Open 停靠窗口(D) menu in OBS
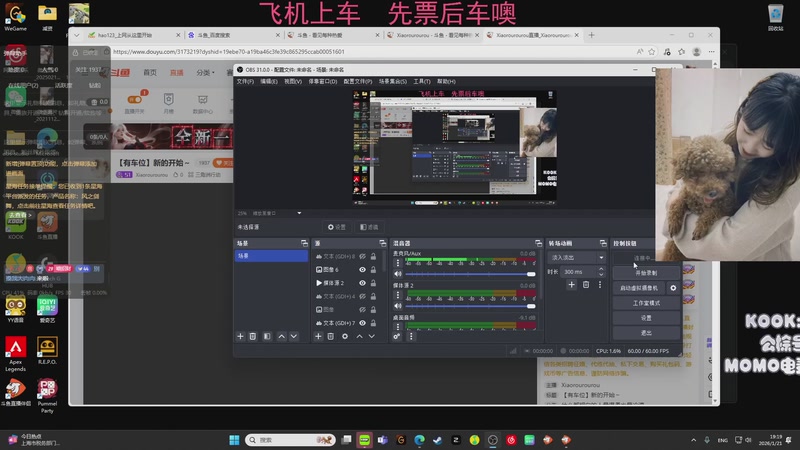Image resolution: width=800 pixels, height=450 pixels. click(x=322, y=82)
